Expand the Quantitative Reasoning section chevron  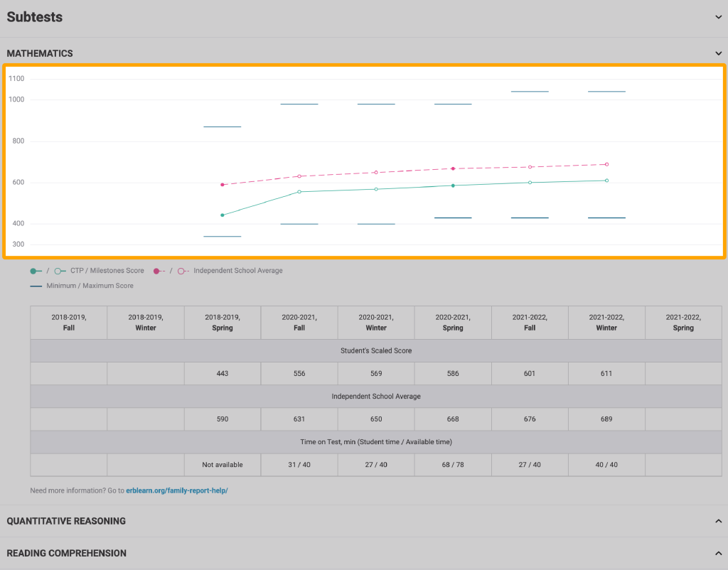pyautogui.click(x=718, y=521)
